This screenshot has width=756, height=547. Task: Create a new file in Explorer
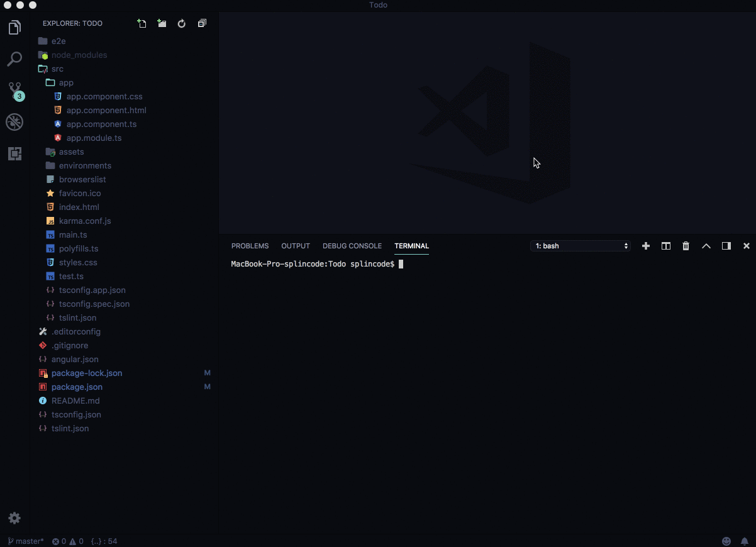point(142,23)
